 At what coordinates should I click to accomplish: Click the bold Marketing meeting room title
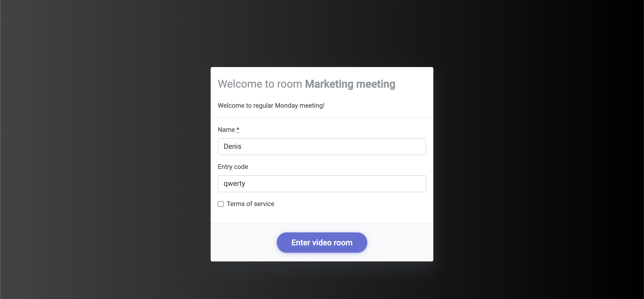[x=350, y=84]
